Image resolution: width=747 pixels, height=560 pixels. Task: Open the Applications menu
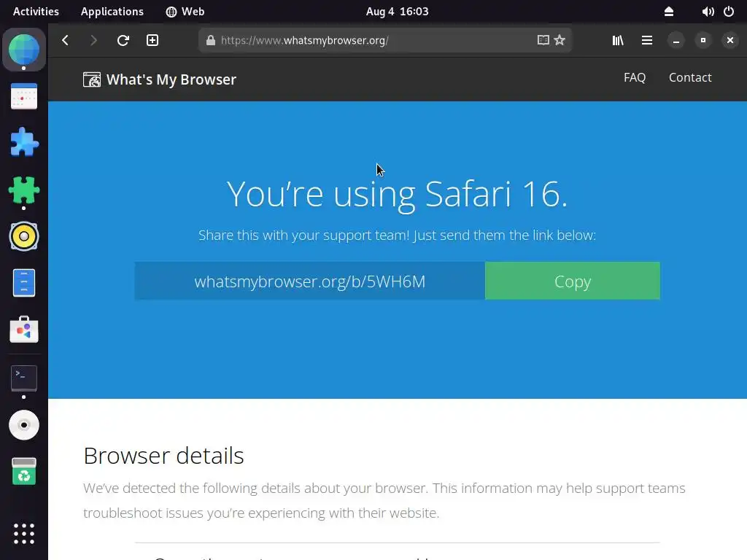coord(112,12)
